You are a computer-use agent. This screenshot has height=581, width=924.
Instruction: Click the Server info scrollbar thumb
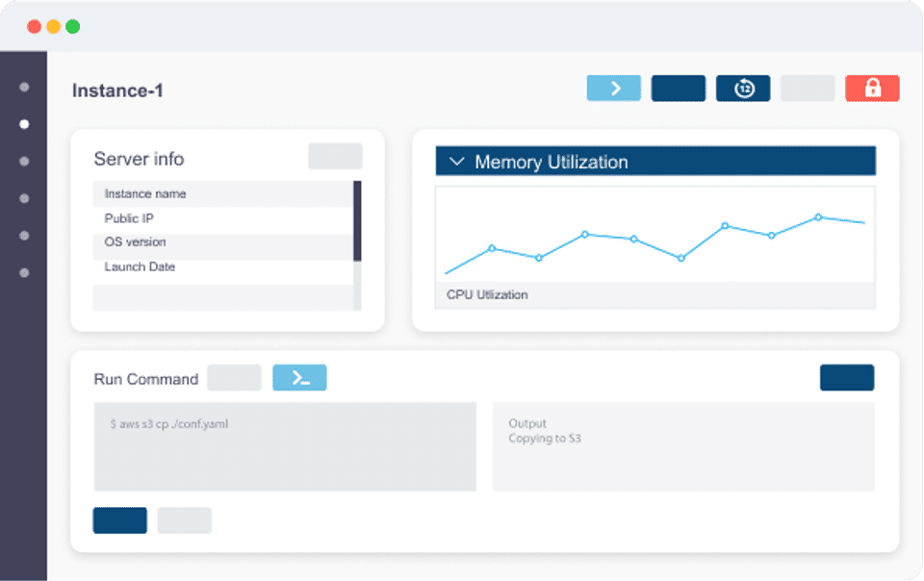tap(357, 220)
